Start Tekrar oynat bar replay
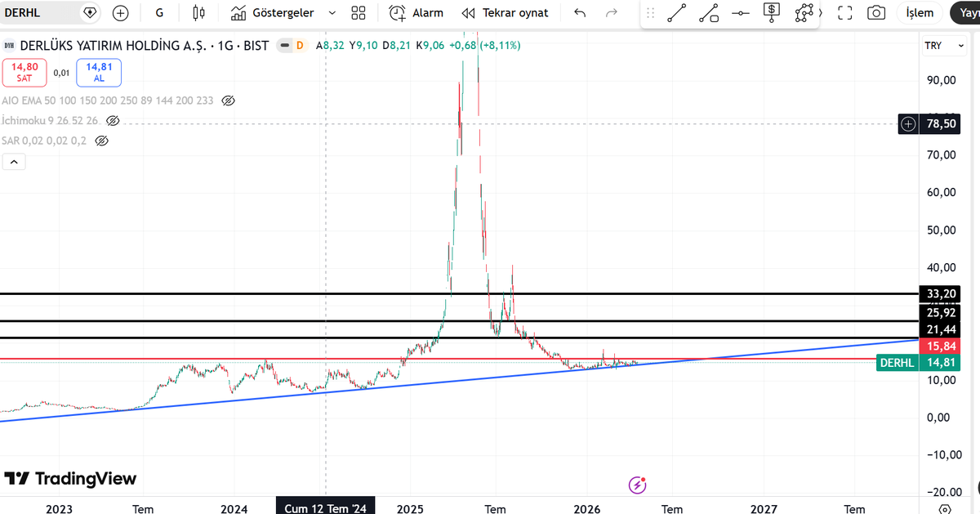Viewport: 980px width, 514px height. coord(505,12)
